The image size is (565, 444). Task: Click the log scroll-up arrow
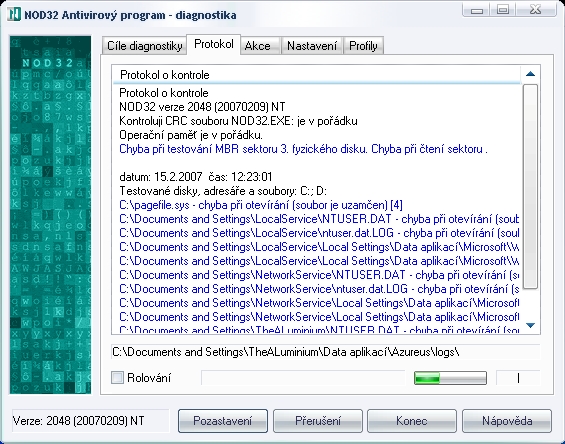click(x=530, y=74)
